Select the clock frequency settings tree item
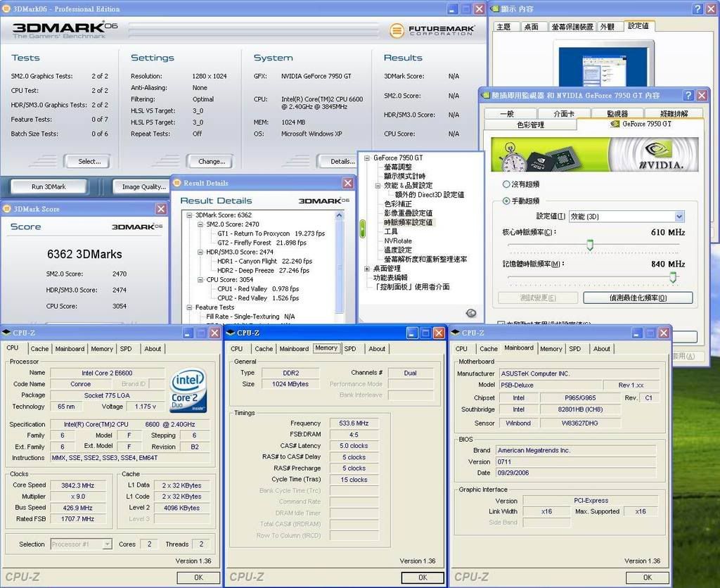The height and width of the screenshot is (588, 720). 408,222
